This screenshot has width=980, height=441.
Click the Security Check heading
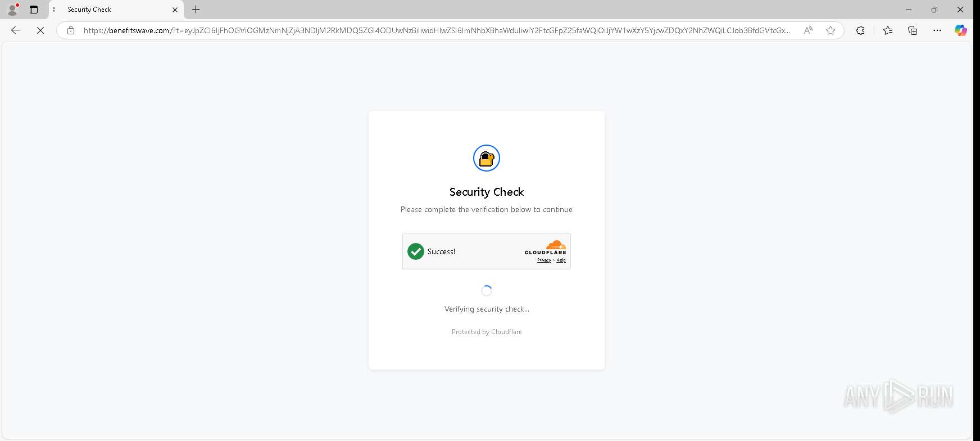pos(487,192)
